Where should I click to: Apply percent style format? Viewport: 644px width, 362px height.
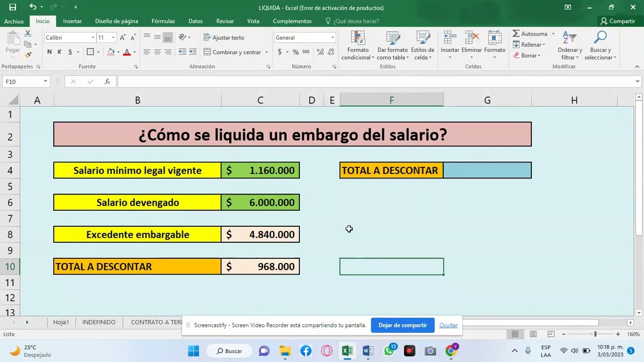coord(295,52)
